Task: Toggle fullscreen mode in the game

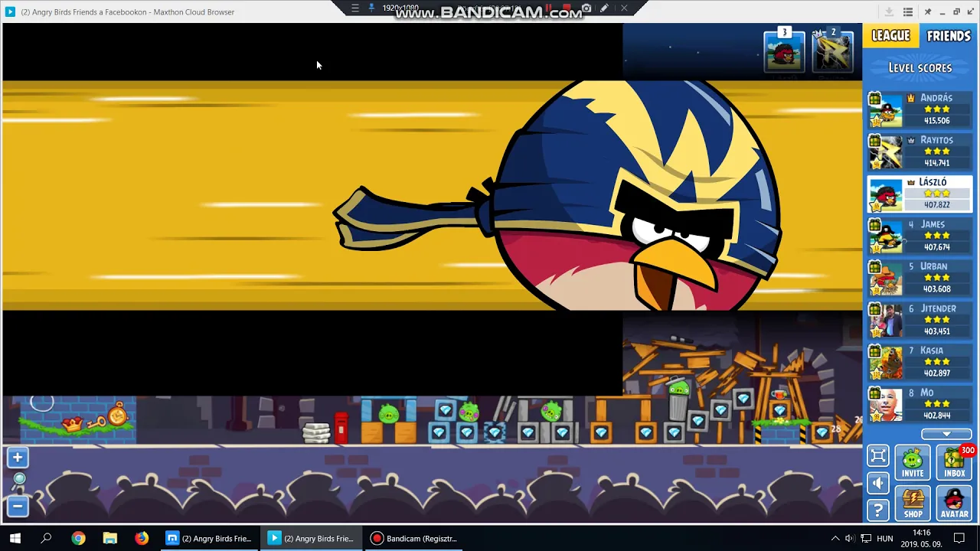Action: [878, 457]
